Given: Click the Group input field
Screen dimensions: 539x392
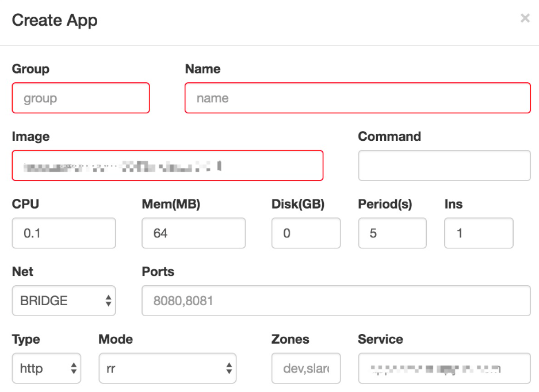Looking at the screenshot, I should click(x=81, y=98).
